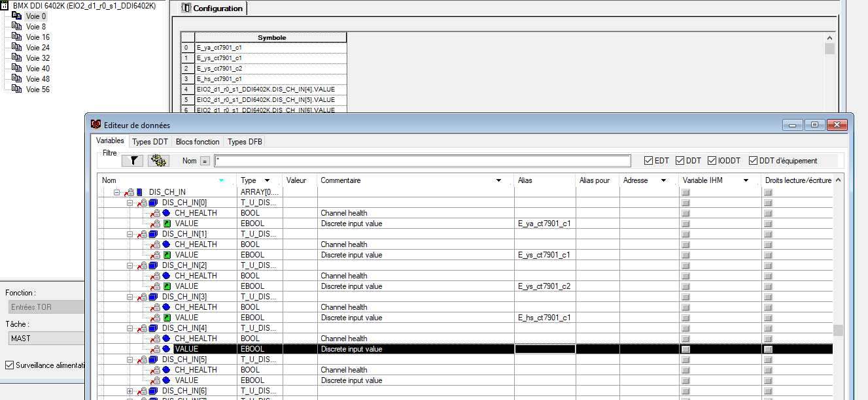Image resolution: width=868 pixels, height=400 pixels.
Task: Open the Type column filter dropdown
Action: pyautogui.click(x=267, y=180)
